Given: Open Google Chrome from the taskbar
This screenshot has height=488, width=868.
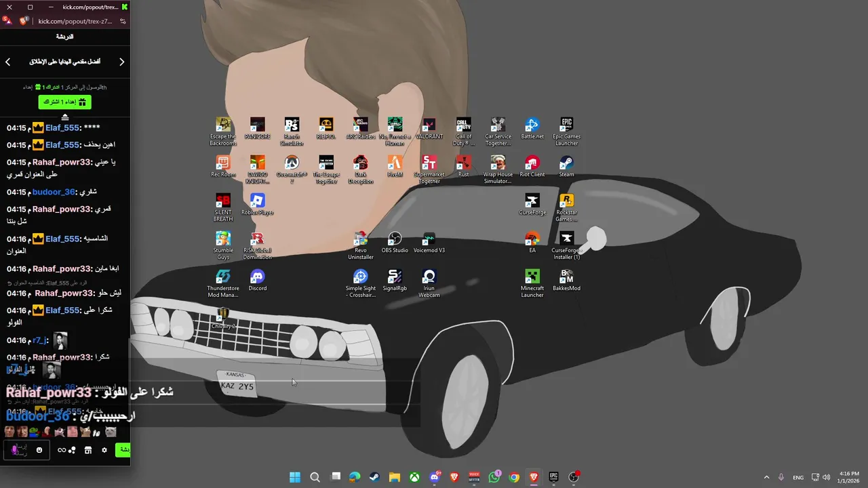Looking at the screenshot, I should (514, 477).
